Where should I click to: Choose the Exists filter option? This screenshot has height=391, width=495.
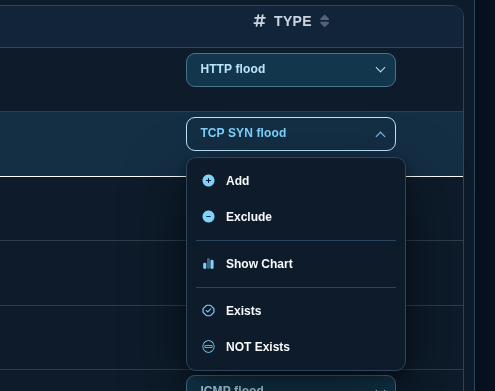pyautogui.click(x=296, y=311)
